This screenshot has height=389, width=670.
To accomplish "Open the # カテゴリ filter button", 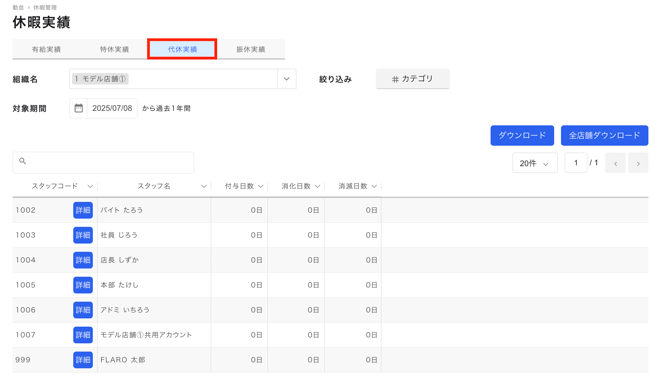I will click(x=413, y=79).
